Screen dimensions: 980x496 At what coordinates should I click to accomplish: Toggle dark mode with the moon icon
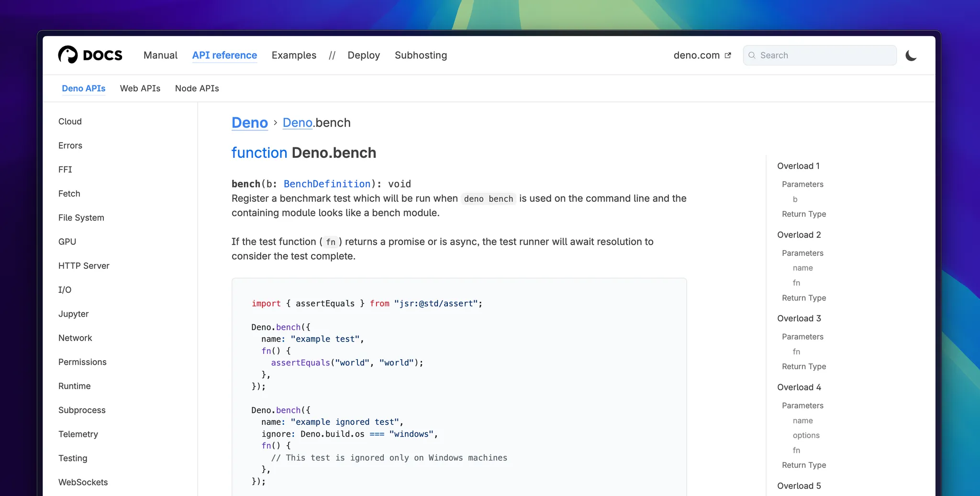pos(911,55)
